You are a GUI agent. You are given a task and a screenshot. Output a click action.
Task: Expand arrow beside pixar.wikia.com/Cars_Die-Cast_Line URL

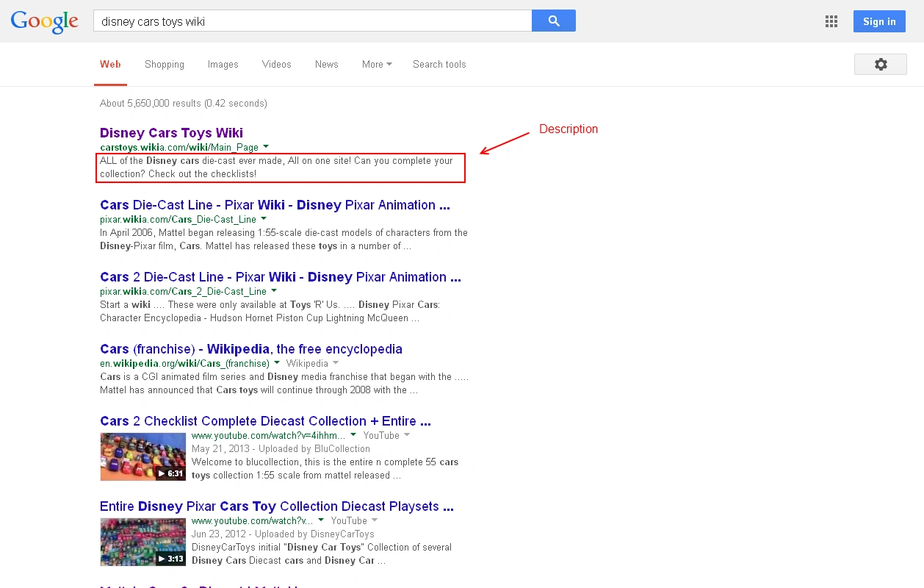click(264, 218)
